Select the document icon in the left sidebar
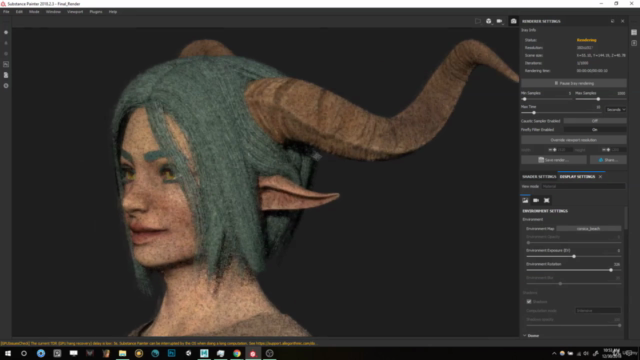640x360 pixels. coord(6,75)
